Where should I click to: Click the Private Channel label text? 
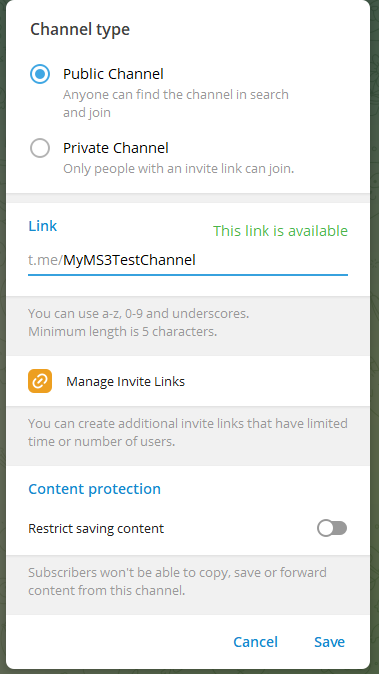pyautogui.click(x=116, y=148)
